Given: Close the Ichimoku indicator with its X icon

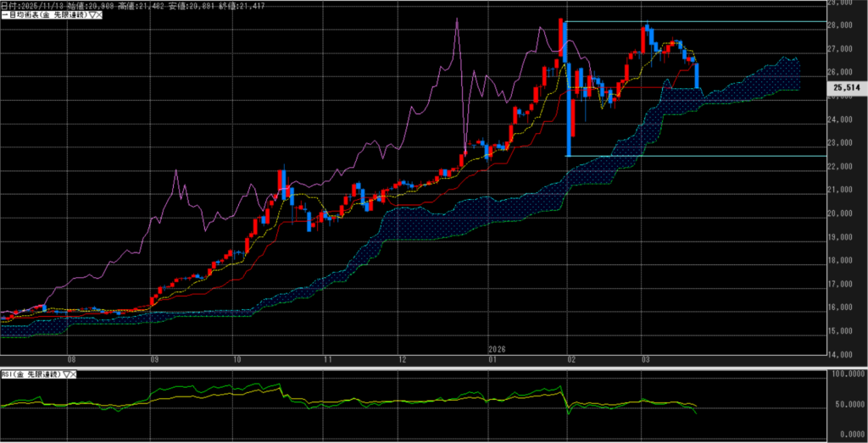Looking at the screenshot, I should pyautogui.click(x=101, y=16).
